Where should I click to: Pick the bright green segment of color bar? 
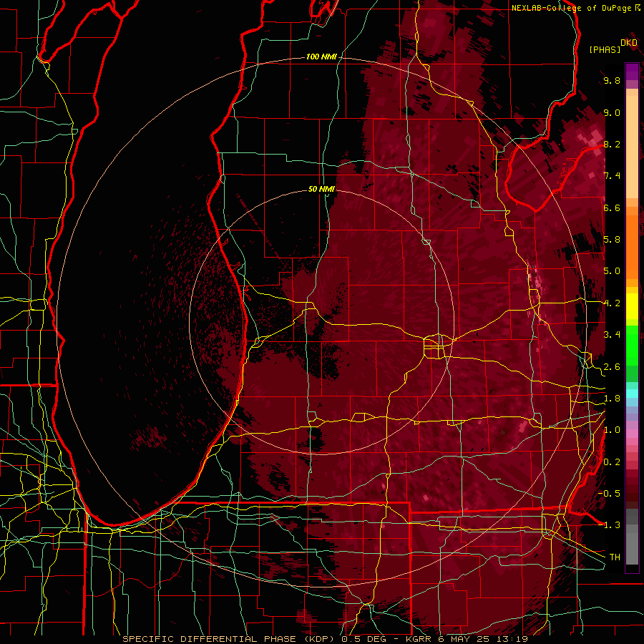632,346
